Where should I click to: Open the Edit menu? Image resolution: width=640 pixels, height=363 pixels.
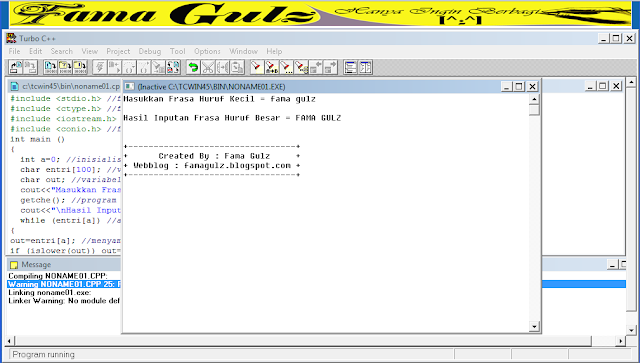[36, 51]
